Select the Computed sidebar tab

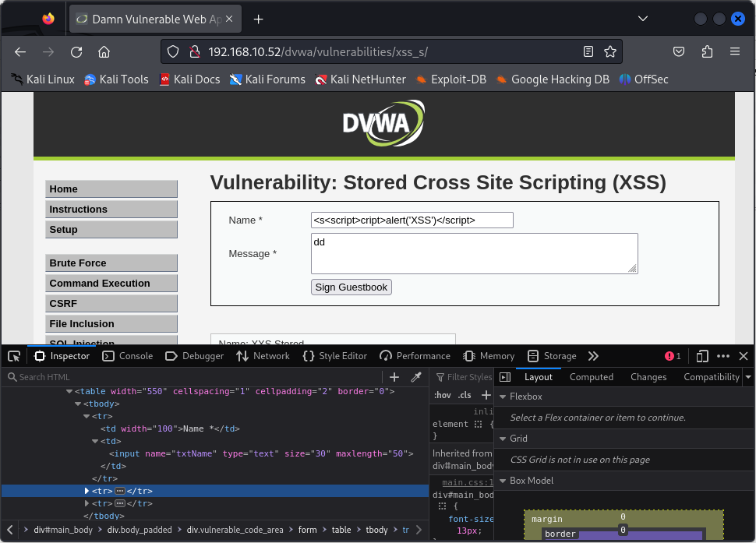pos(591,377)
